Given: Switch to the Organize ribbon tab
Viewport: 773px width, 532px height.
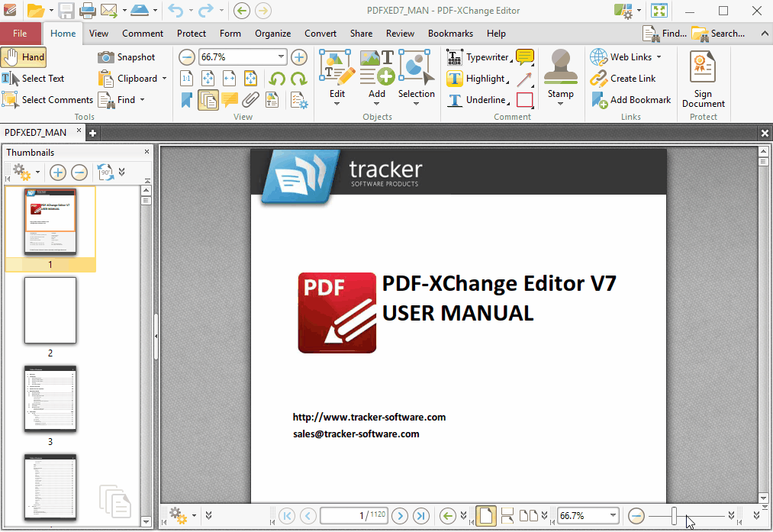Looking at the screenshot, I should click(272, 34).
